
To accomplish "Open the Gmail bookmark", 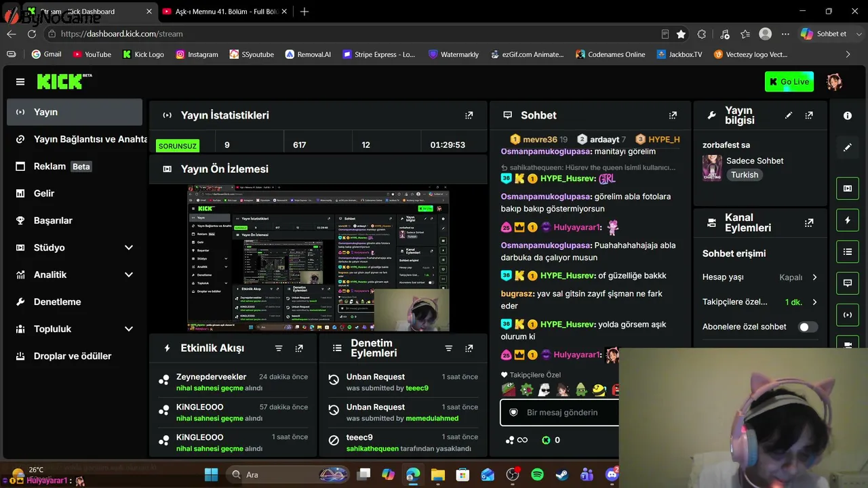I will pyautogui.click(x=46, y=54).
